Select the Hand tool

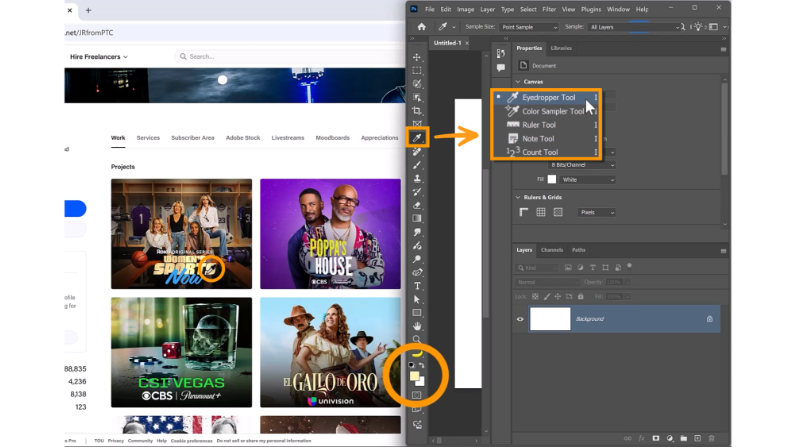[x=417, y=326]
